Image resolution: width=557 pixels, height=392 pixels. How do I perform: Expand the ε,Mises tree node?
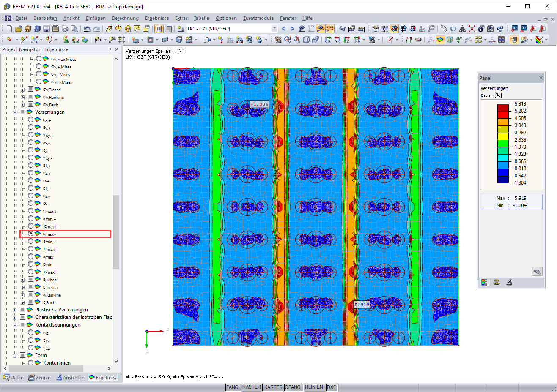[x=23, y=280]
